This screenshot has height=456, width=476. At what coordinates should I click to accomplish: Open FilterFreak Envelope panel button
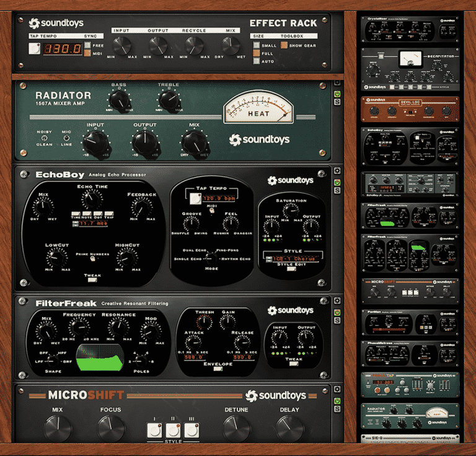[218, 369]
